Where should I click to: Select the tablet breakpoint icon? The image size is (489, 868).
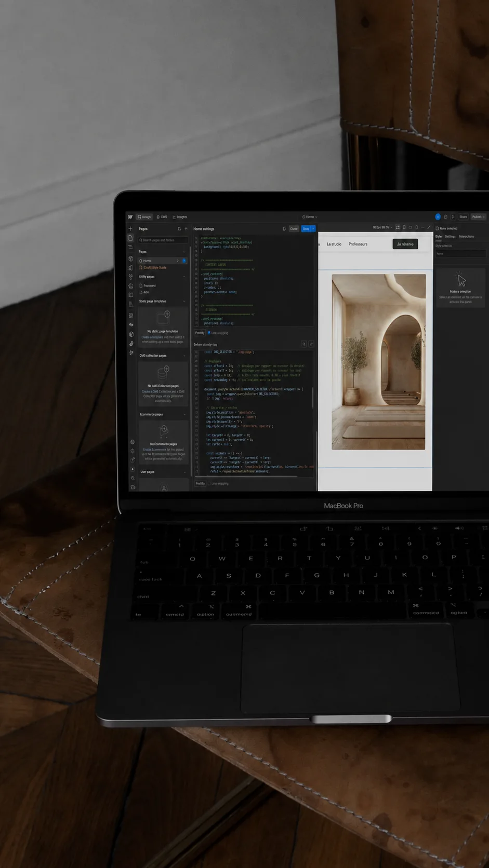point(404,227)
